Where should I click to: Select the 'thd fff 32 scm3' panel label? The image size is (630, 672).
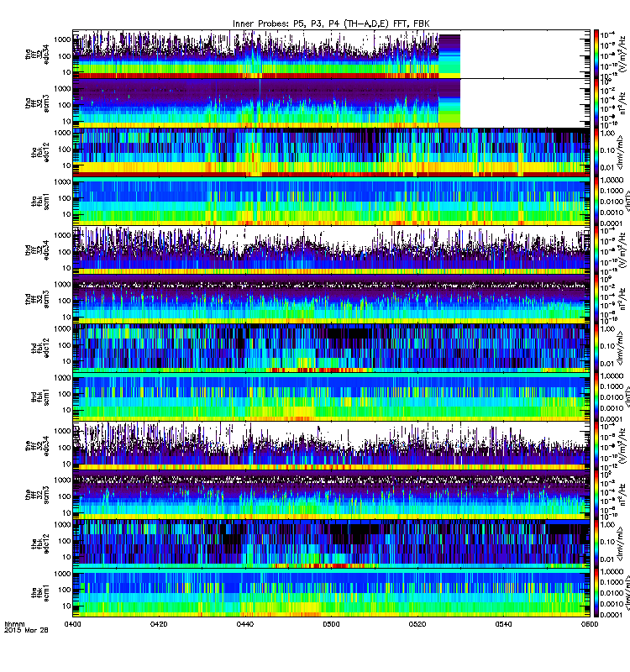click(x=37, y=299)
